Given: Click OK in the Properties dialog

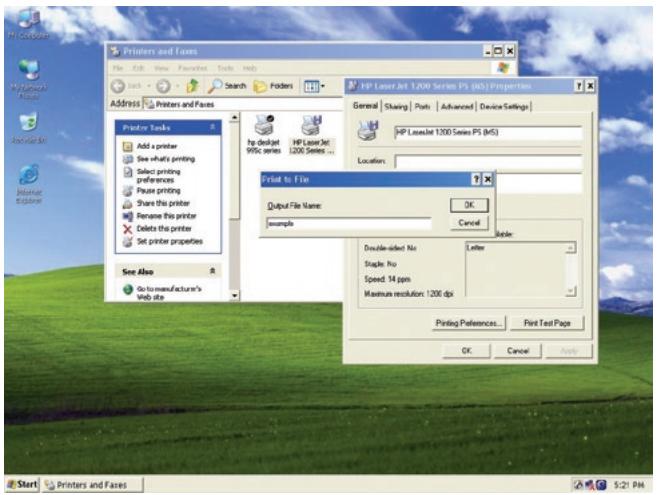Looking at the screenshot, I should click(x=466, y=351).
